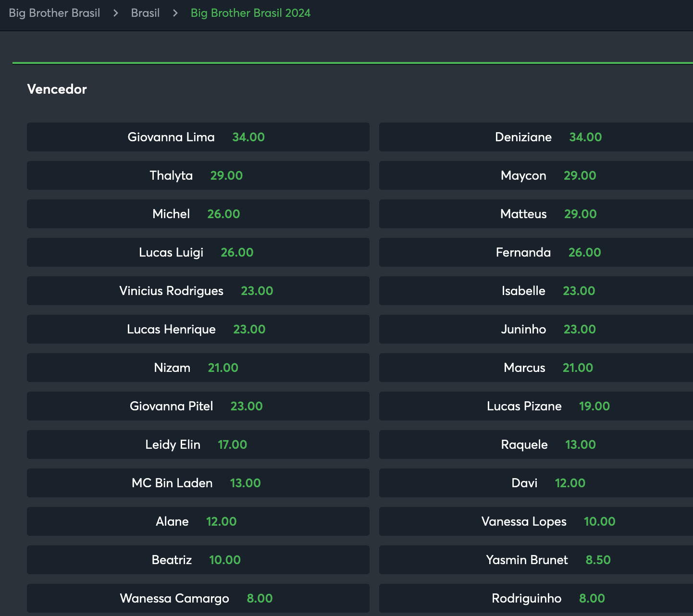The image size is (693, 616).
Task: Select Rodriguinho at 8.00
Action: 536,598
